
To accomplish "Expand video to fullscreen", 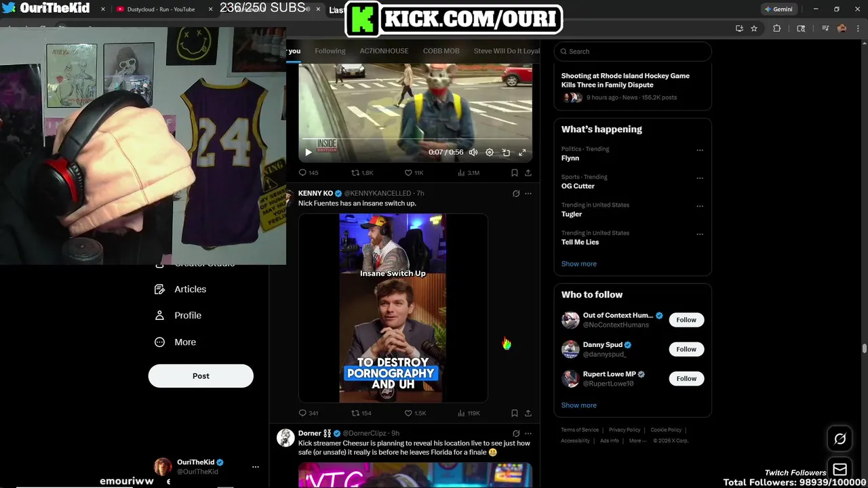I will tap(522, 152).
